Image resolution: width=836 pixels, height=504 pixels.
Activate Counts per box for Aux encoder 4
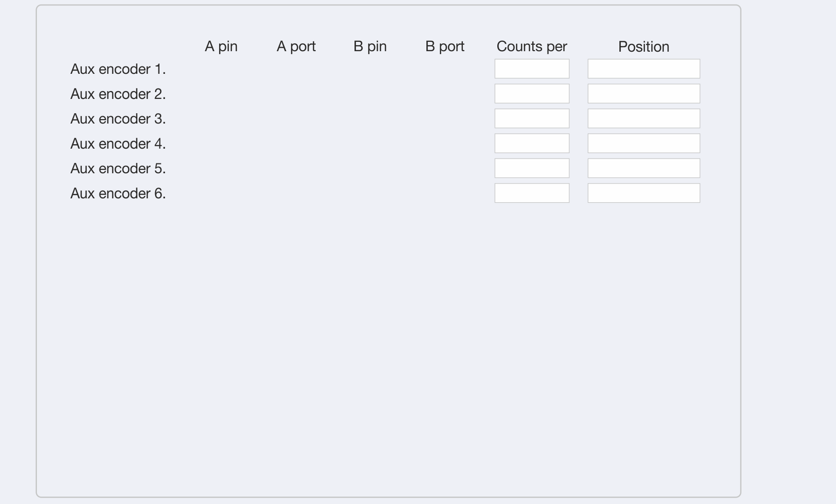tap(532, 143)
